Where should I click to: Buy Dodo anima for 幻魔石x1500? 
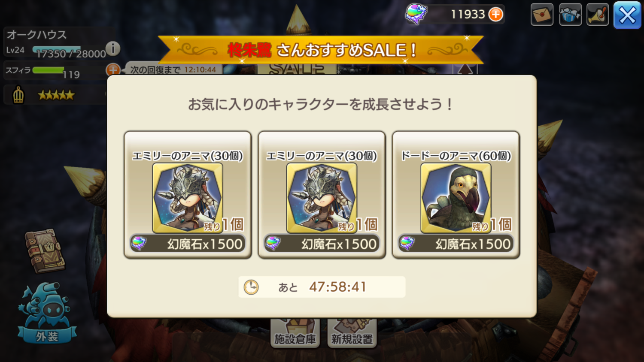pos(456,244)
